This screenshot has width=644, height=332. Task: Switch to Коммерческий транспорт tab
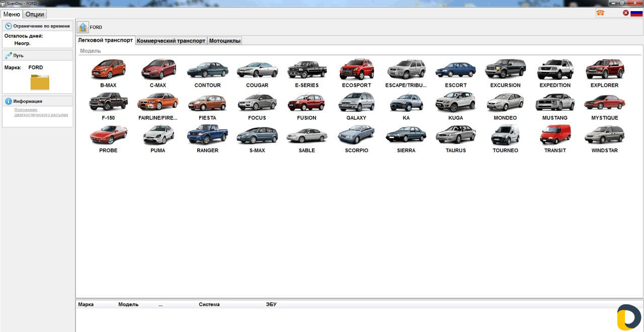click(x=171, y=41)
